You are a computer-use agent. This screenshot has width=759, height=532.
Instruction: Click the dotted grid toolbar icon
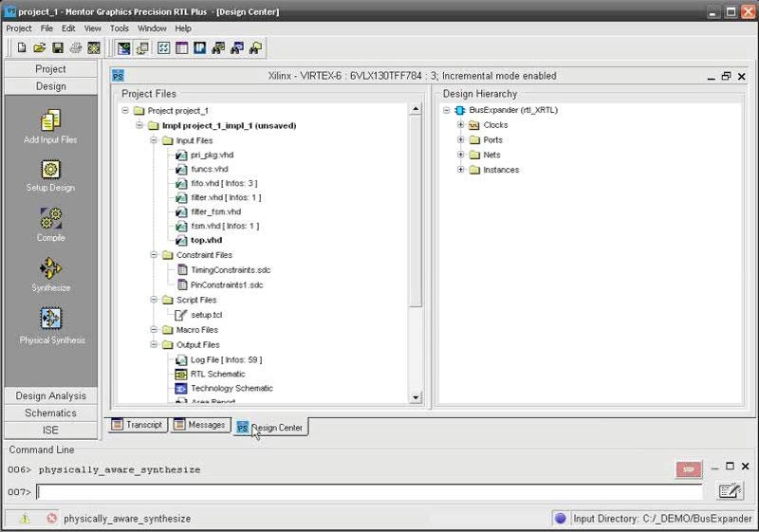pyautogui.click(x=163, y=47)
